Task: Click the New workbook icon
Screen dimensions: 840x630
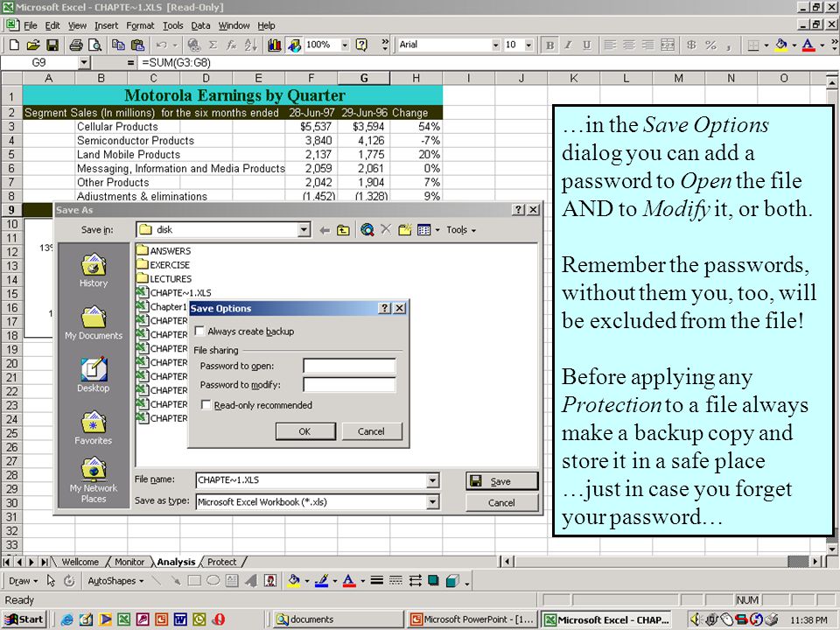Action: pyautogui.click(x=15, y=45)
